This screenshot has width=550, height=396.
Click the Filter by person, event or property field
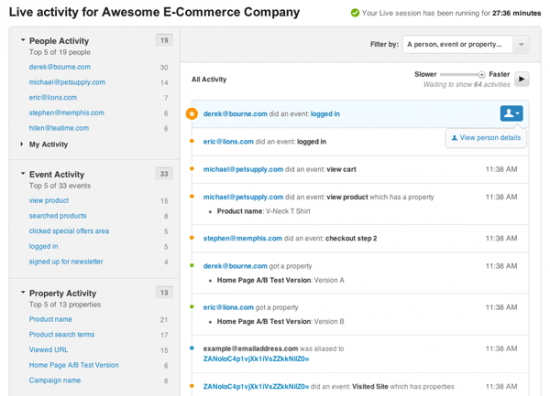(x=457, y=45)
